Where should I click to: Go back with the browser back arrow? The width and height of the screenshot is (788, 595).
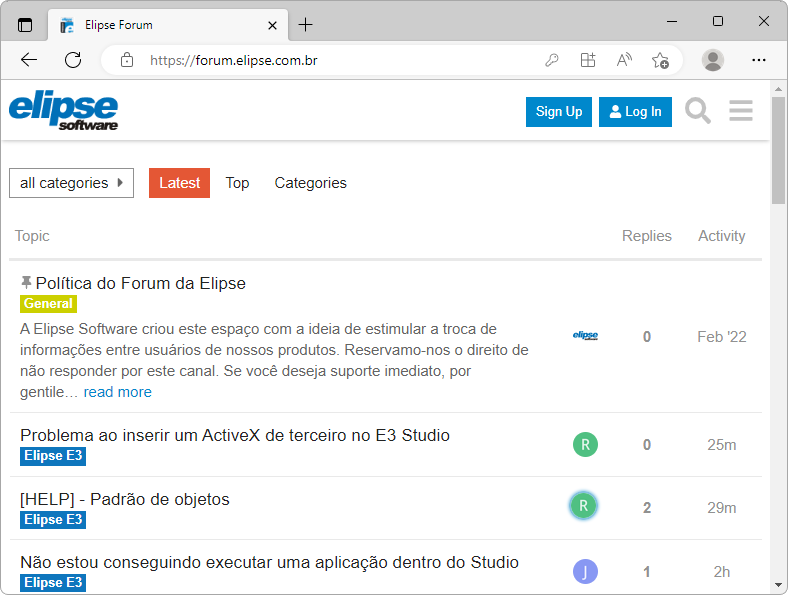[29, 60]
